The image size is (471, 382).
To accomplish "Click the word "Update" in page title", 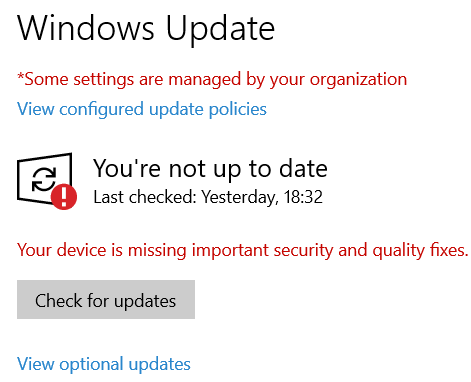I will pyautogui.click(x=220, y=30).
